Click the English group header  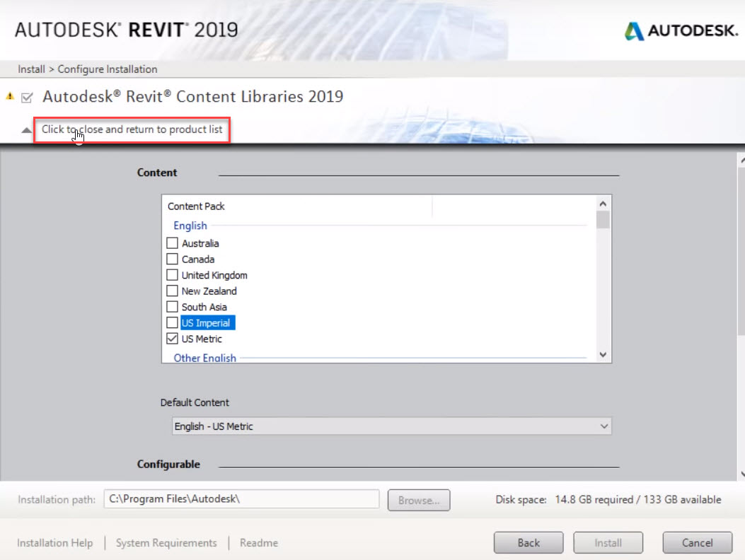[190, 226]
